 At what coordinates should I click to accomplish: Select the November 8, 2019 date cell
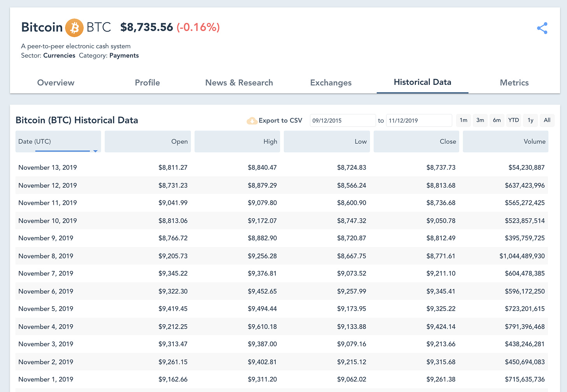(46, 256)
